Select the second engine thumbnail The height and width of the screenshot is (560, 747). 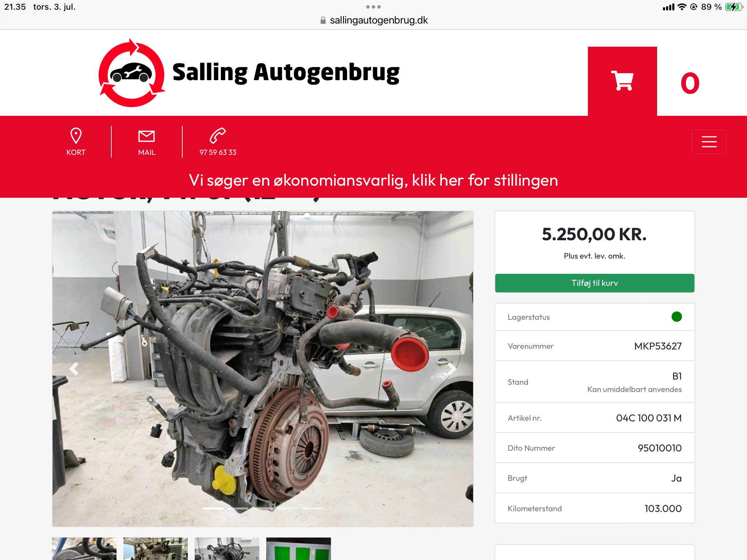coord(156,549)
